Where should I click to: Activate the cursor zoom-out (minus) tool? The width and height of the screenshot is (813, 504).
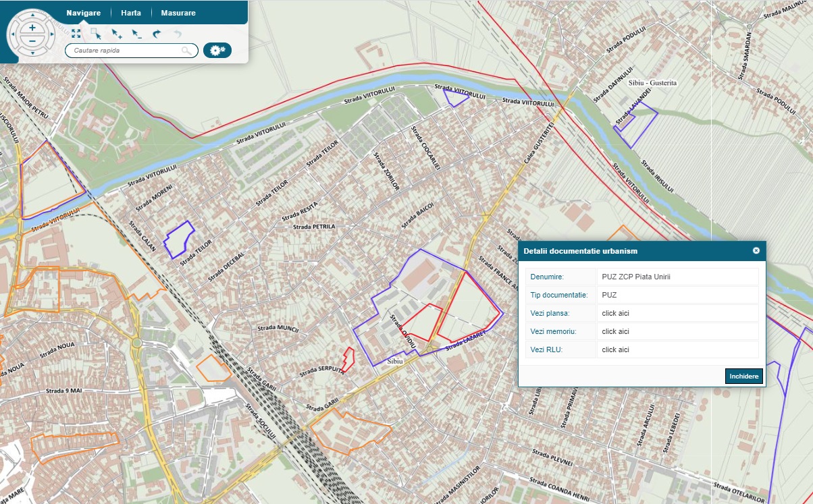pos(137,34)
